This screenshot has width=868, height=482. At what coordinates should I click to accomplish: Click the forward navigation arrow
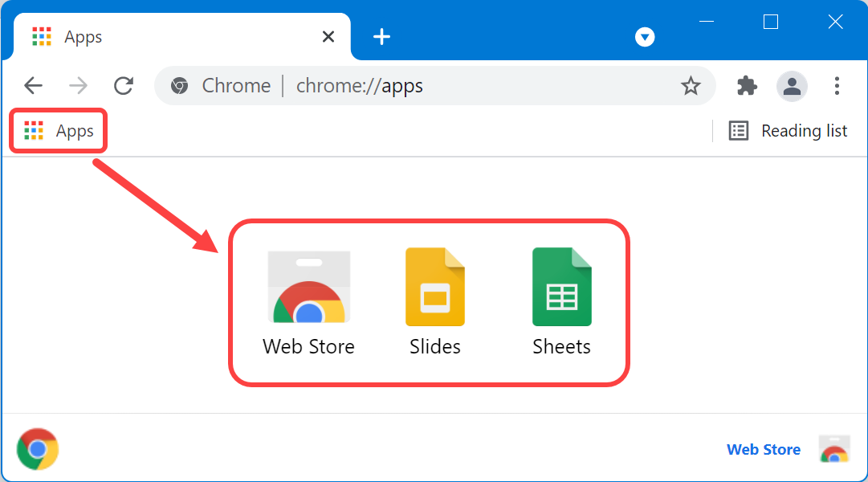click(x=77, y=85)
